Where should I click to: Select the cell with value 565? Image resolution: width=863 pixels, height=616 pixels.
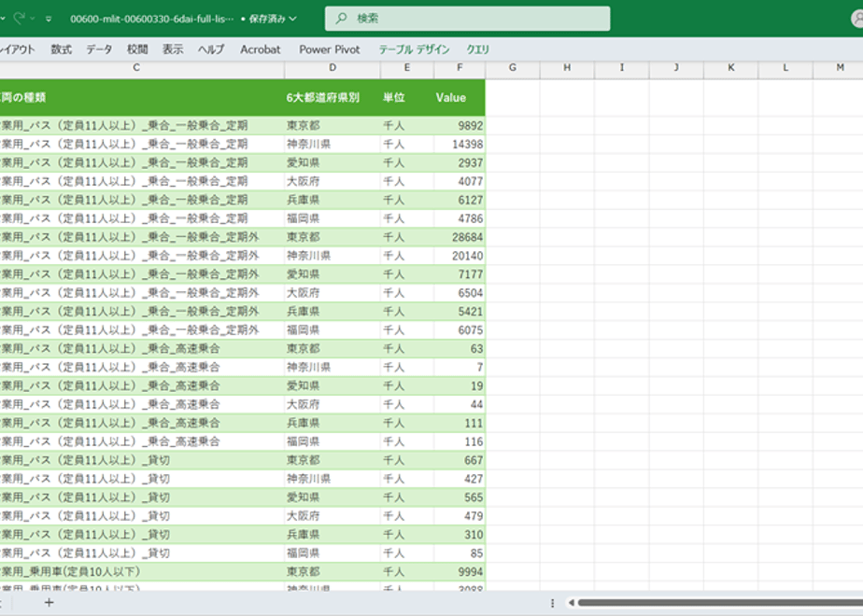(x=460, y=497)
